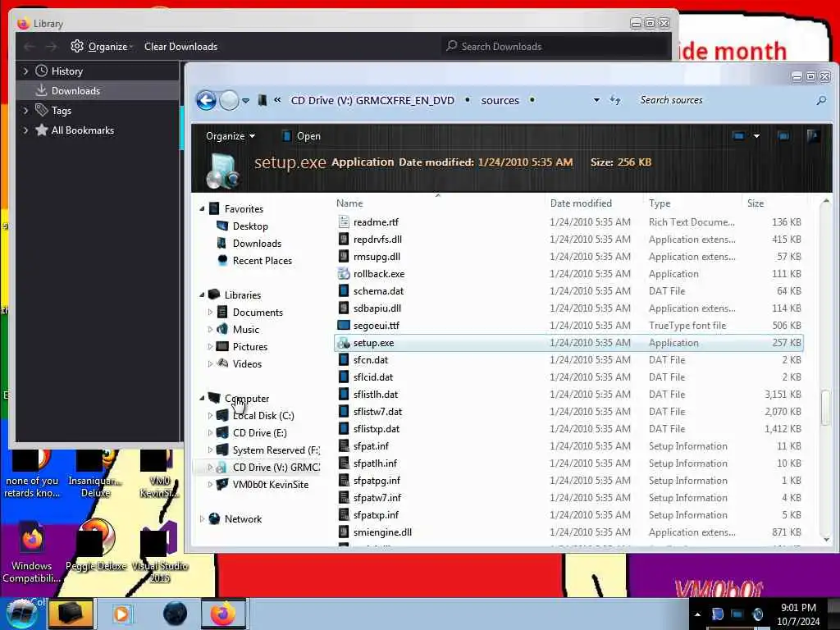This screenshot has width=840, height=630.
Task: Select Tags in Library sidebar
Action: (61, 111)
